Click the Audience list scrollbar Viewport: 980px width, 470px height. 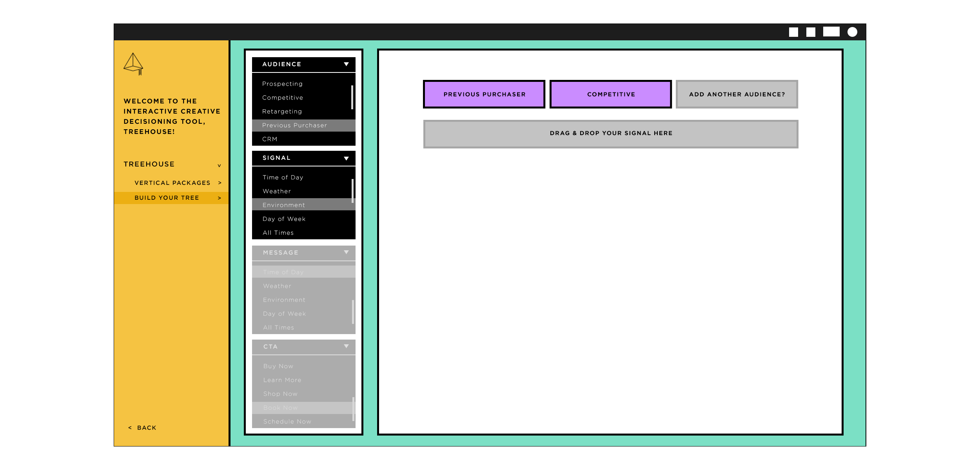(x=352, y=97)
